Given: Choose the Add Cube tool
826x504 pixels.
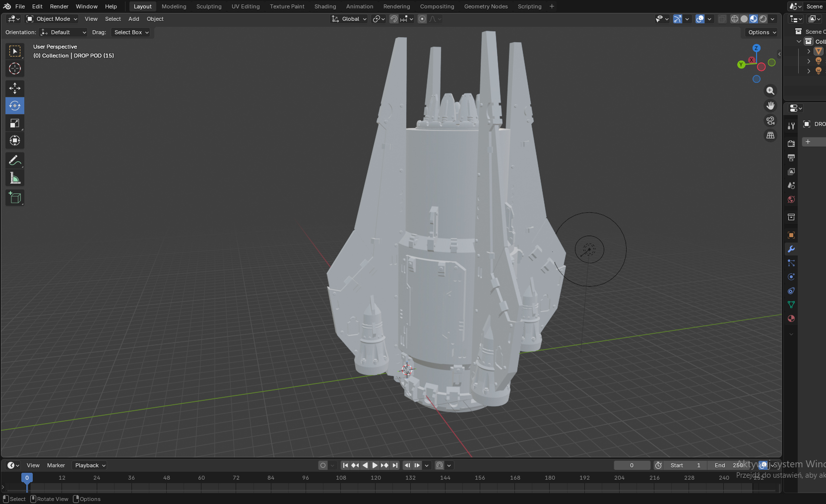Looking at the screenshot, I should 15,198.
